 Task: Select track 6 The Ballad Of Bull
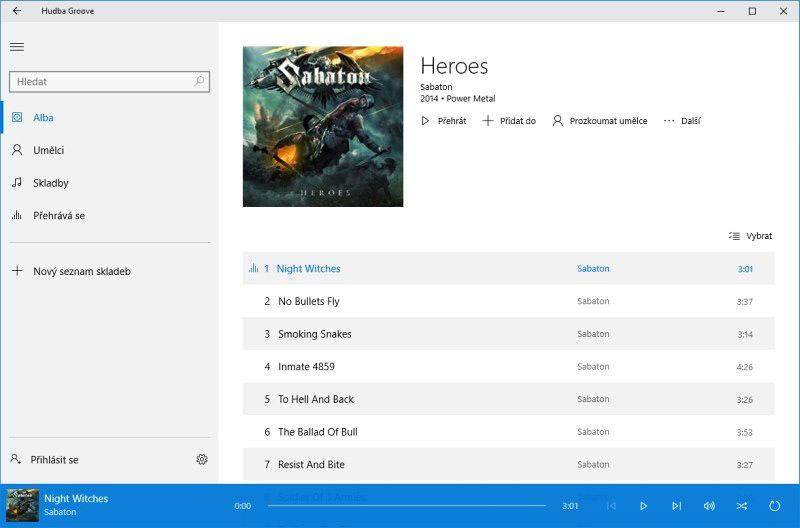[x=509, y=432]
